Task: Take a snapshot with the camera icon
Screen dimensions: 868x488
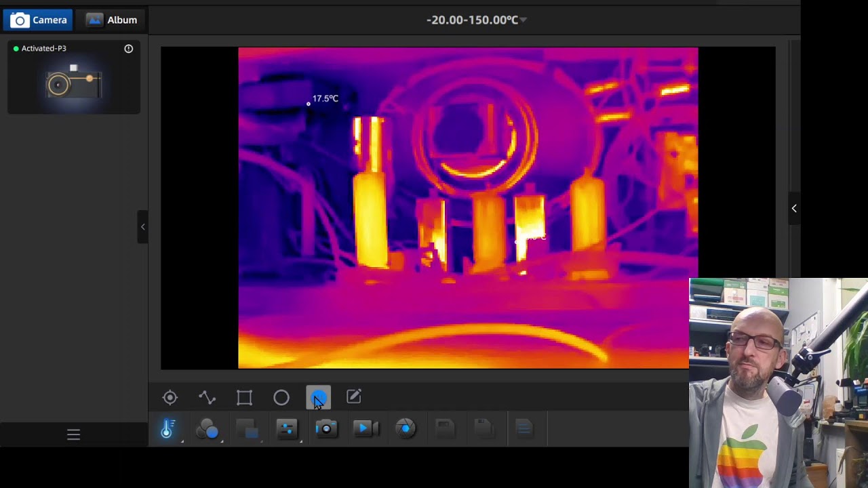Action: [x=326, y=429]
